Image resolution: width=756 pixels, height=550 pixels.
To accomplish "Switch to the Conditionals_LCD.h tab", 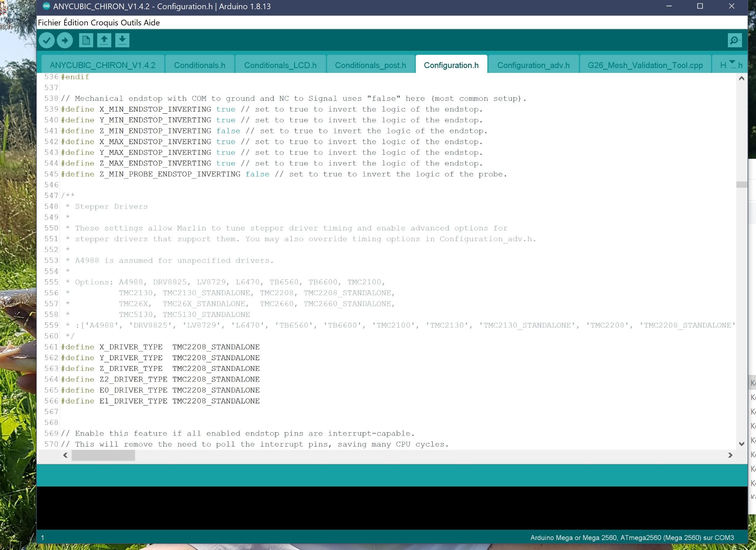I will pyautogui.click(x=280, y=65).
